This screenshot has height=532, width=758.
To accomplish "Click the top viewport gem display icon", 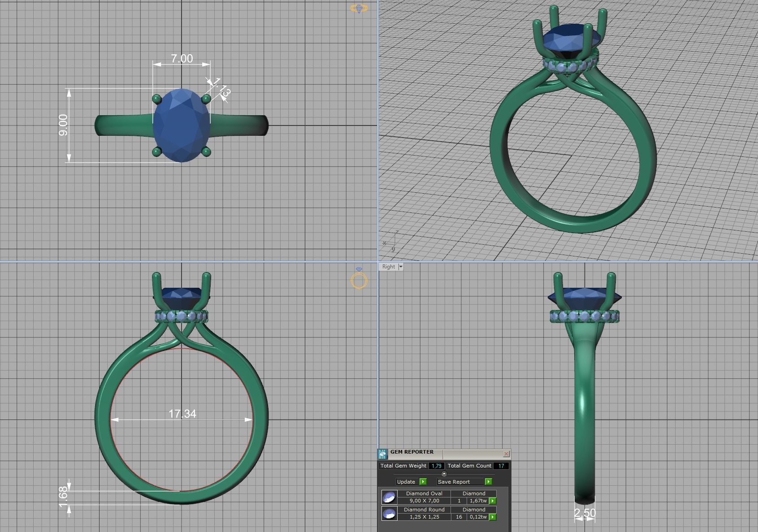I will coord(359,8).
